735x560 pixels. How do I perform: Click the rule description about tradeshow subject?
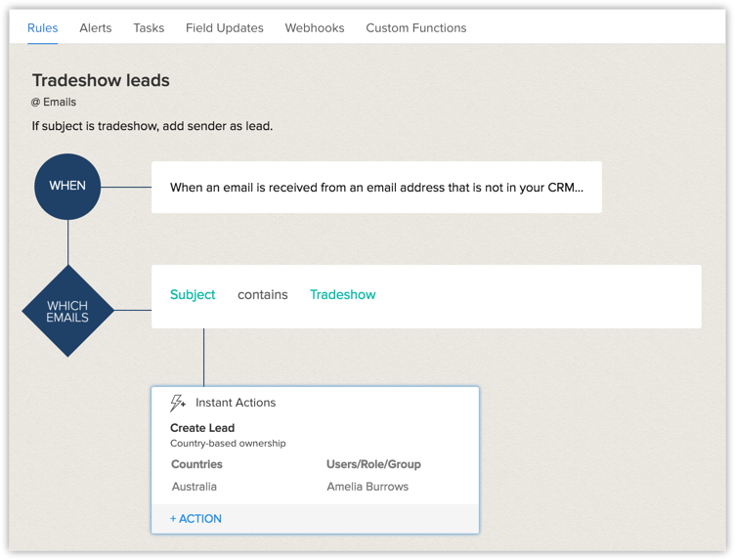pos(152,126)
